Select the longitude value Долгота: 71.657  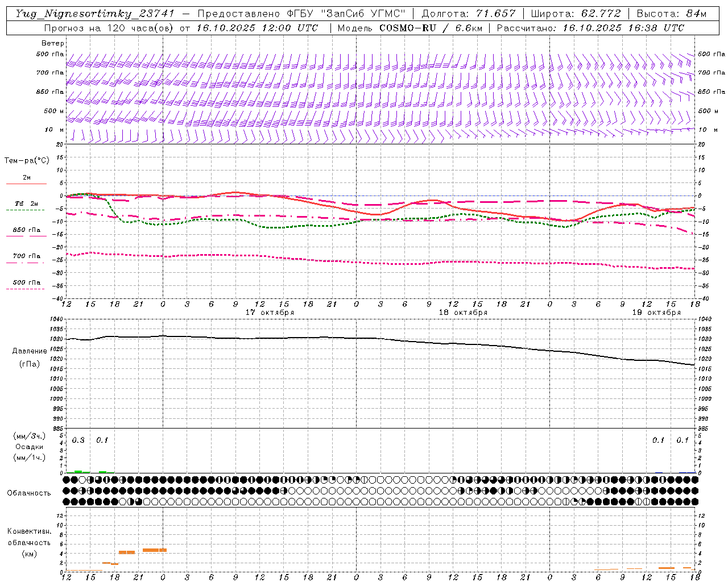pos(469,14)
